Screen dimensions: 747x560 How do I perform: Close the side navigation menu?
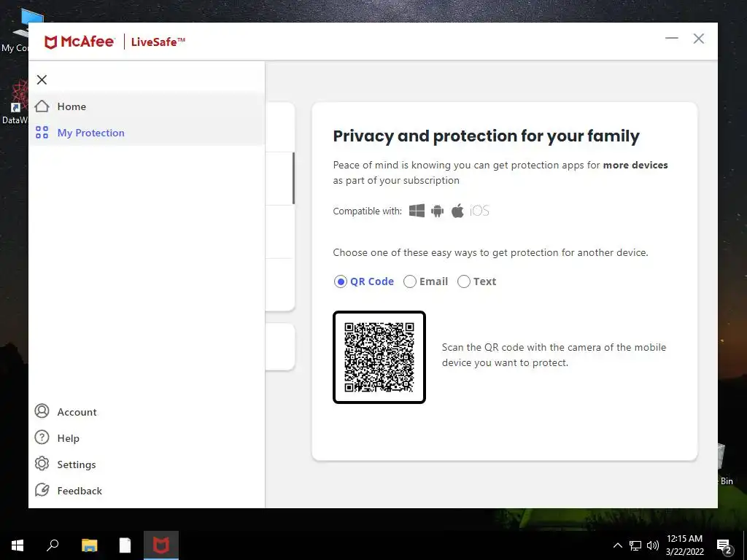(42, 79)
